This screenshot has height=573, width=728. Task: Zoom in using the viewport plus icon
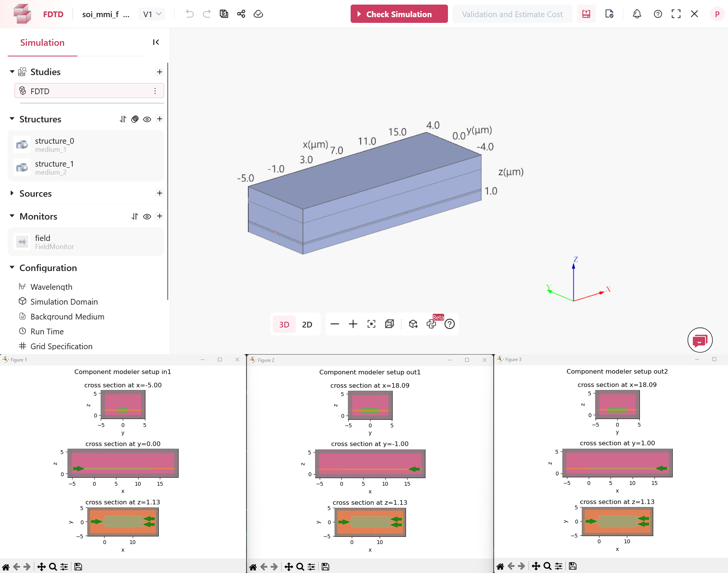click(353, 324)
